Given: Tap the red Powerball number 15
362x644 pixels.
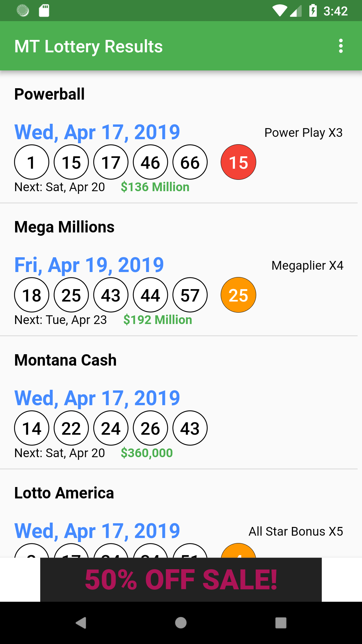Looking at the screenshot, I should point(238,162).
